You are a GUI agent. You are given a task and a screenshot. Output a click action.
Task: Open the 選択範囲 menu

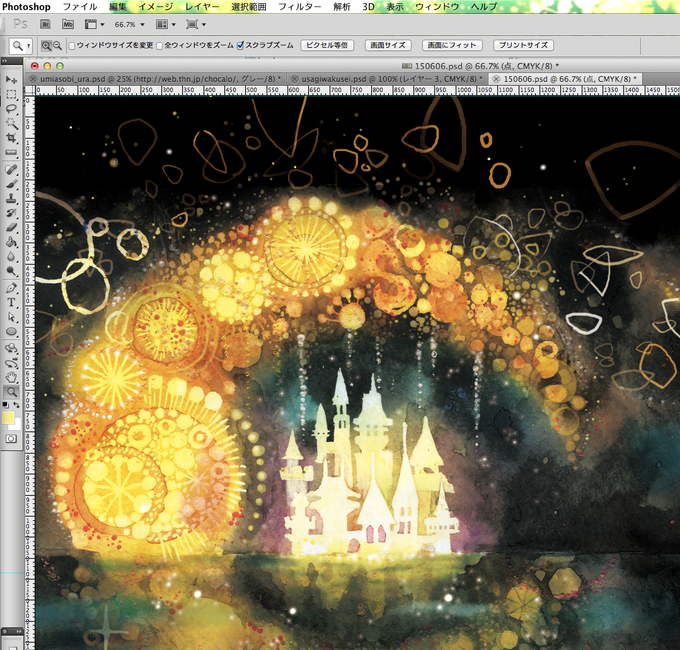[x=249, y=7]
